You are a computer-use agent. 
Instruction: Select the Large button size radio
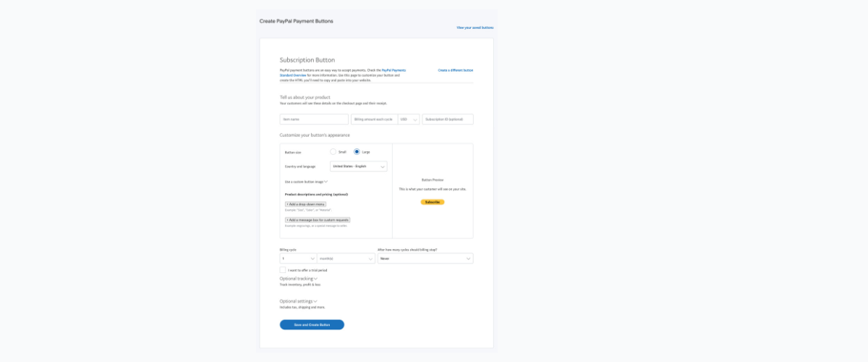[357, 152]
